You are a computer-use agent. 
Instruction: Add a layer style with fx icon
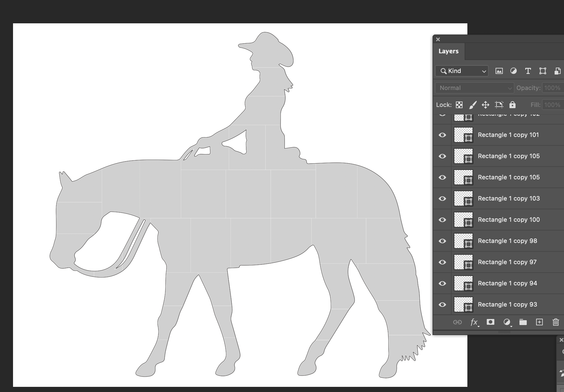[474, 322]
